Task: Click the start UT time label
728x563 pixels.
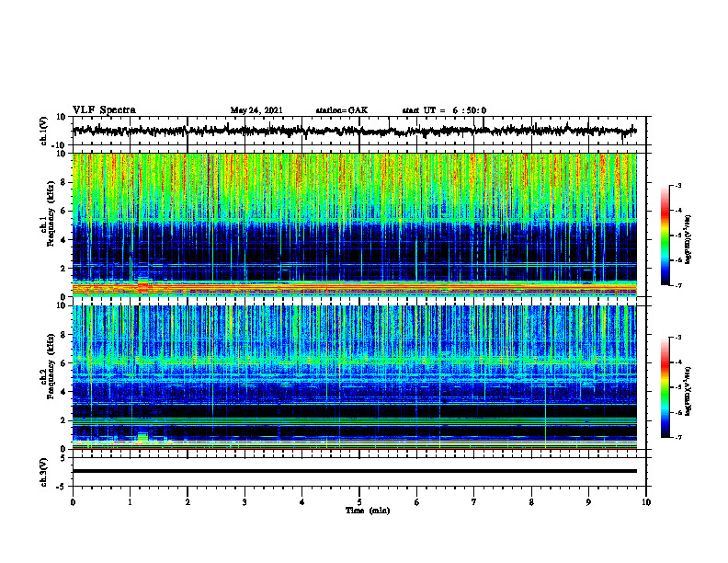Action: pyautogui.click(x=444, y=110)
